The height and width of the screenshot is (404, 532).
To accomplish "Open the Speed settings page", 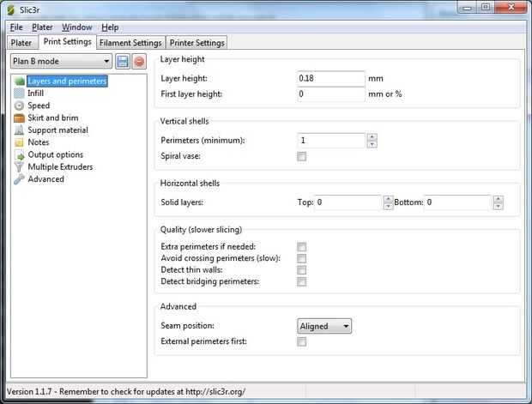I will [x=39, y=106].
